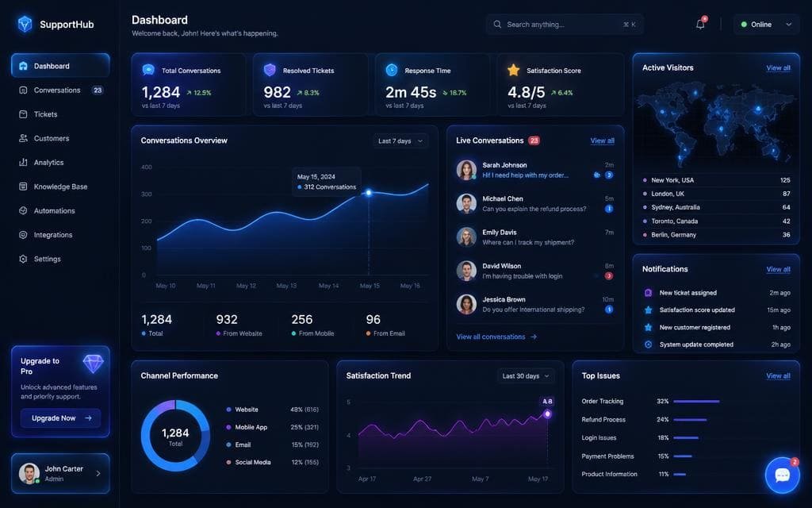Go to Knowledge Base in the sidebar
The height and width of the screenshot is (508, 812).
60,187
